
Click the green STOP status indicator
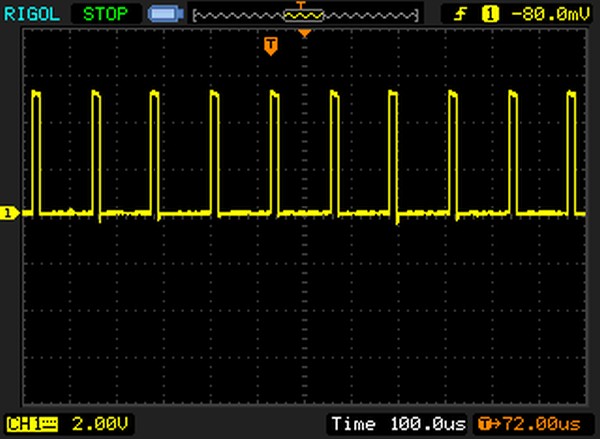click(x=107, y=13)
